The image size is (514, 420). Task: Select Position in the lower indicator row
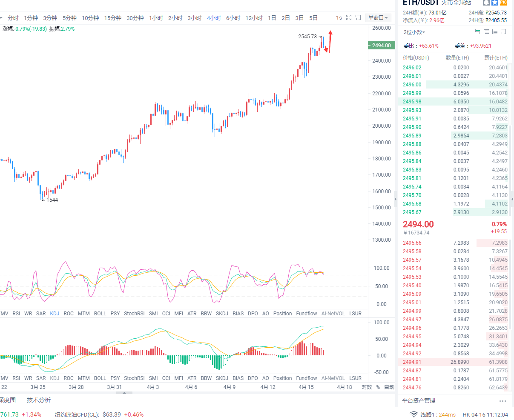click(283, 378)
